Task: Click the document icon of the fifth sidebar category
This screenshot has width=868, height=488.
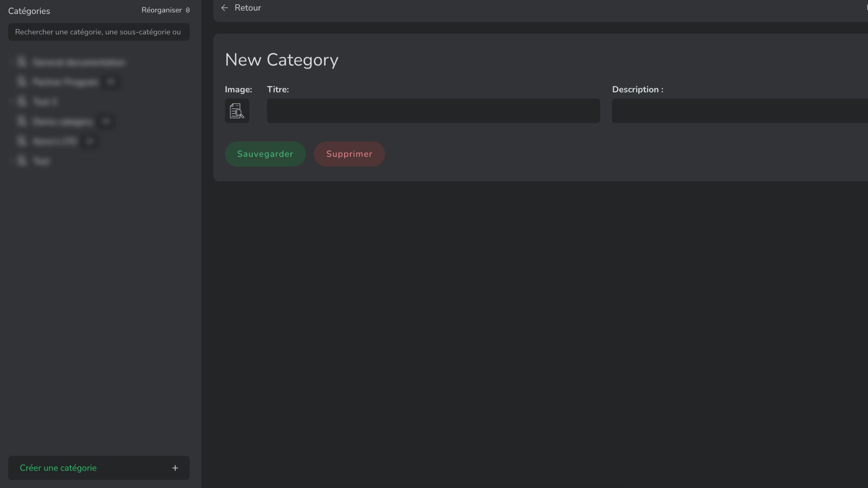Action: (21, 141)
